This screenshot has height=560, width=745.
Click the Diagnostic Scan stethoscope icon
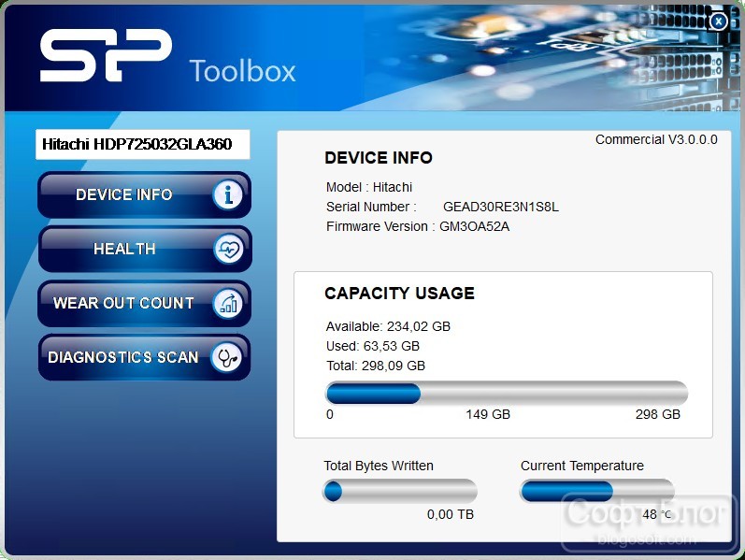[x=227, y=357]
